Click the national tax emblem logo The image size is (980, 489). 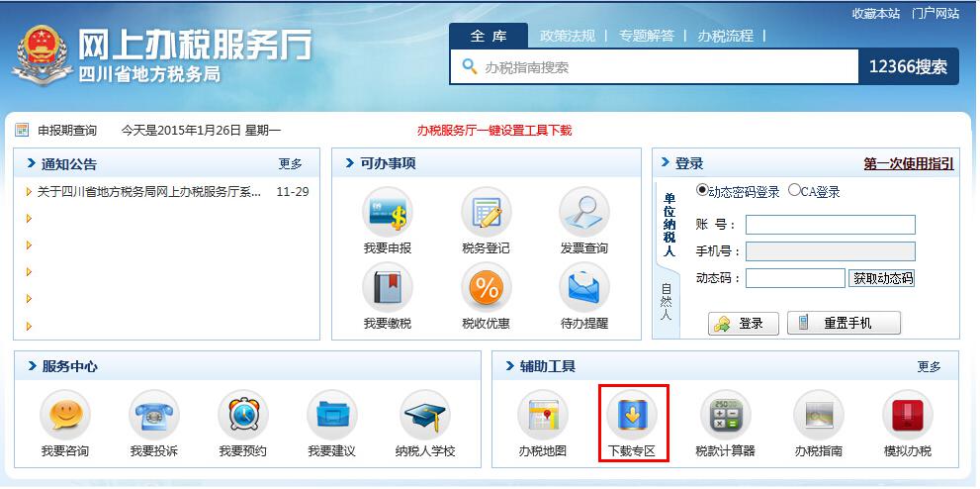42,55
